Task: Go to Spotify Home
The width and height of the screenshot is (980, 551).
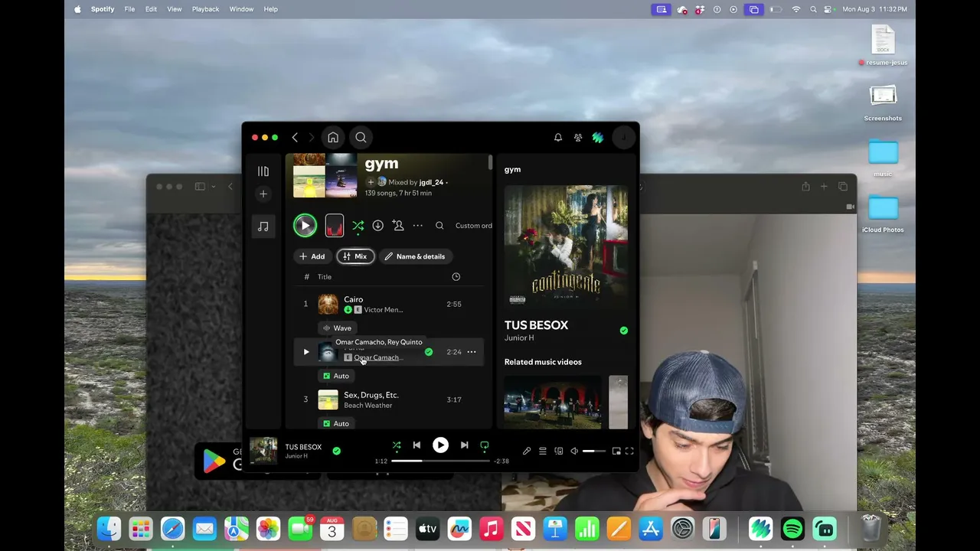Action: pyautogui.click(x=333, y=138)
